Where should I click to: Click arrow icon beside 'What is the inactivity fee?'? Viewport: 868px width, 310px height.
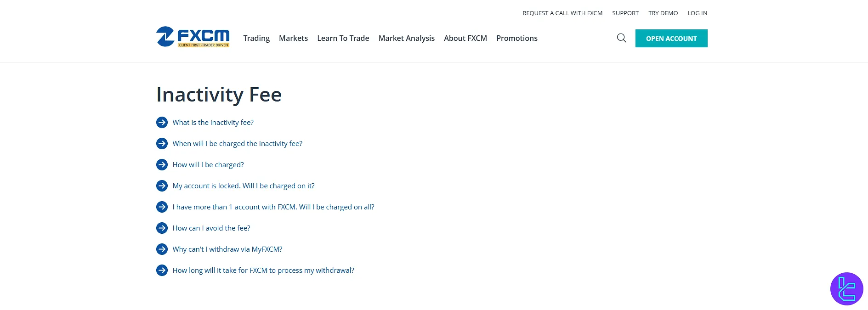[x=162, y=123]
